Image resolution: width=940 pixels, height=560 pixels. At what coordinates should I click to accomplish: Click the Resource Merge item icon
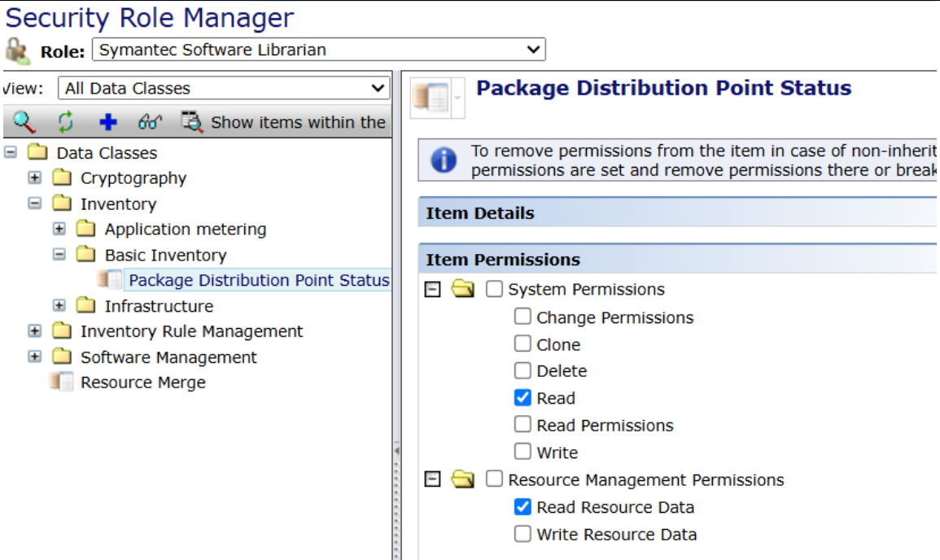pos(62,382)
